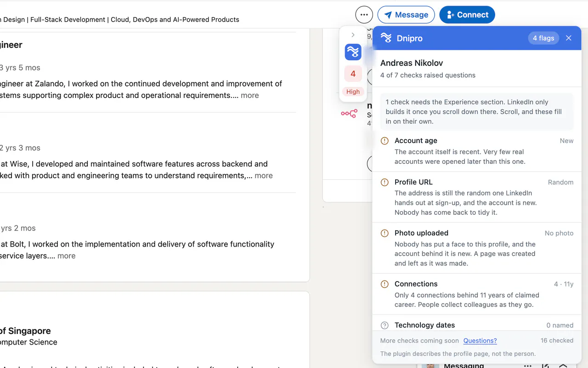Click the "yrs 2 mos" duration near Bolt
Image resolution: width=588 pixels, height=368 pixels.
click(x=18, y=229)
